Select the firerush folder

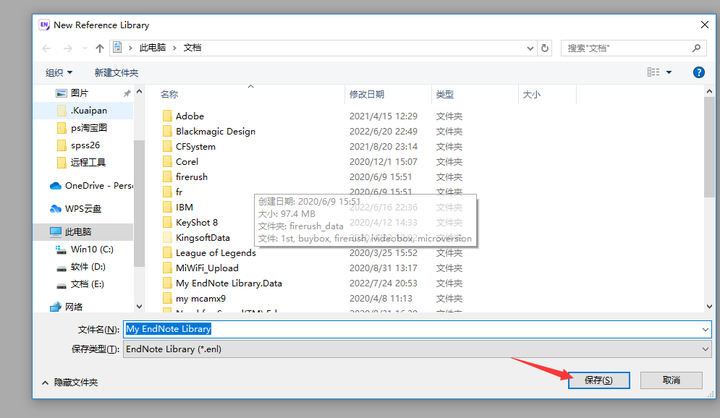coord(191,177)
